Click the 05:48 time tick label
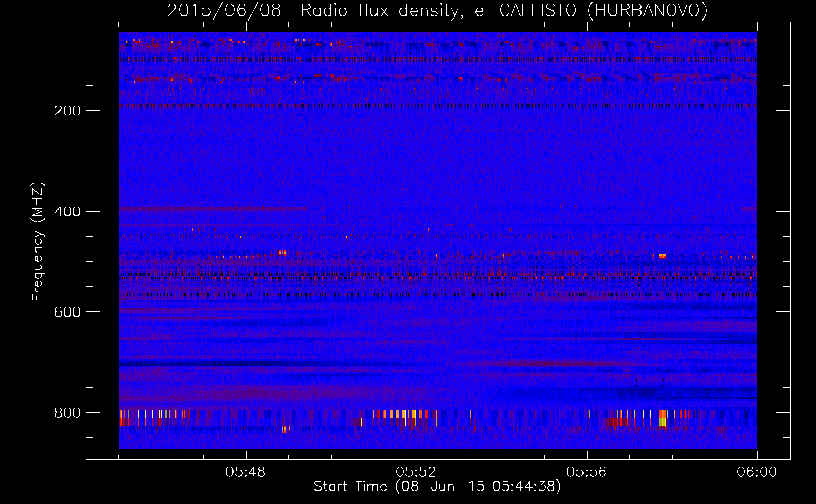 [x=246, y=472]
